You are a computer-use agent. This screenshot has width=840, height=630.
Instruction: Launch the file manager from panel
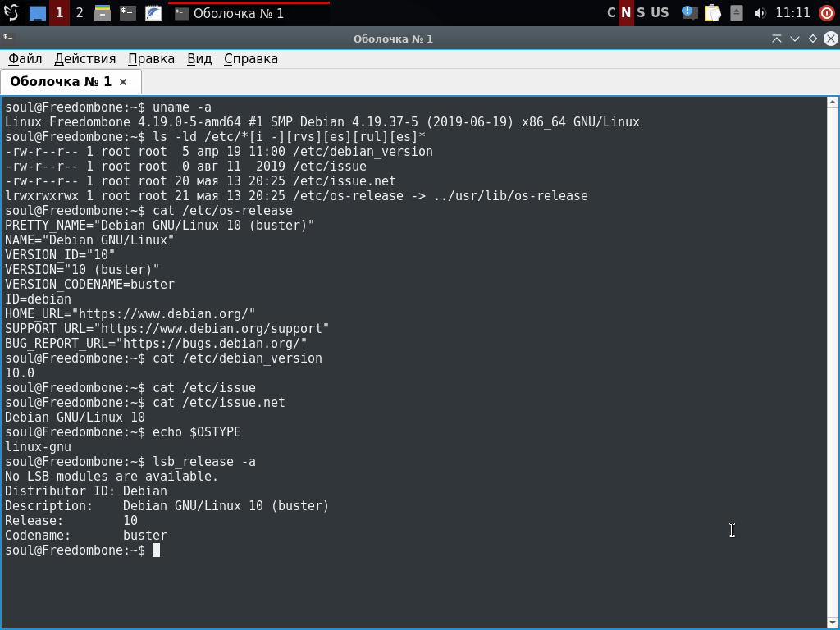[103, 13]
